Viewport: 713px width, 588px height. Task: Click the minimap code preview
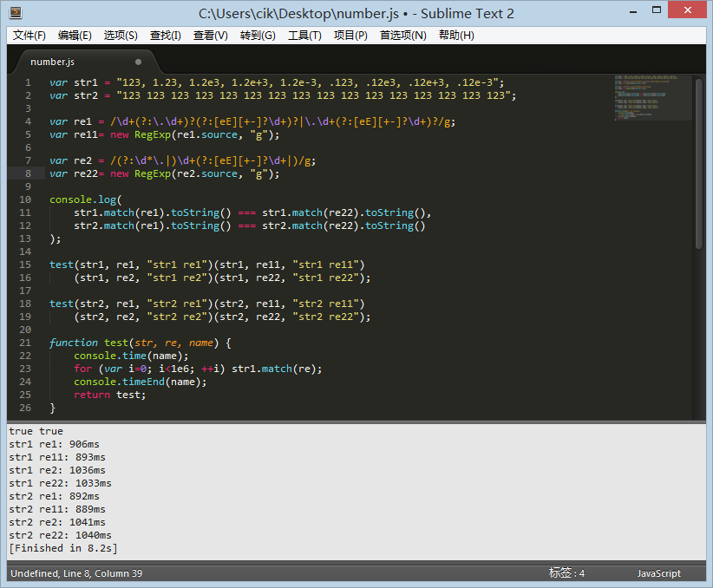tap(652, 97)
